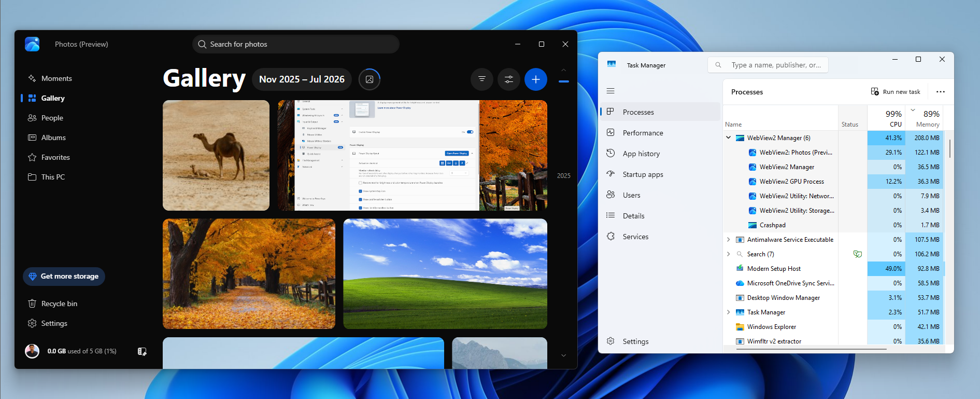Open Startup apps in Task Manager

coord(660,174)
